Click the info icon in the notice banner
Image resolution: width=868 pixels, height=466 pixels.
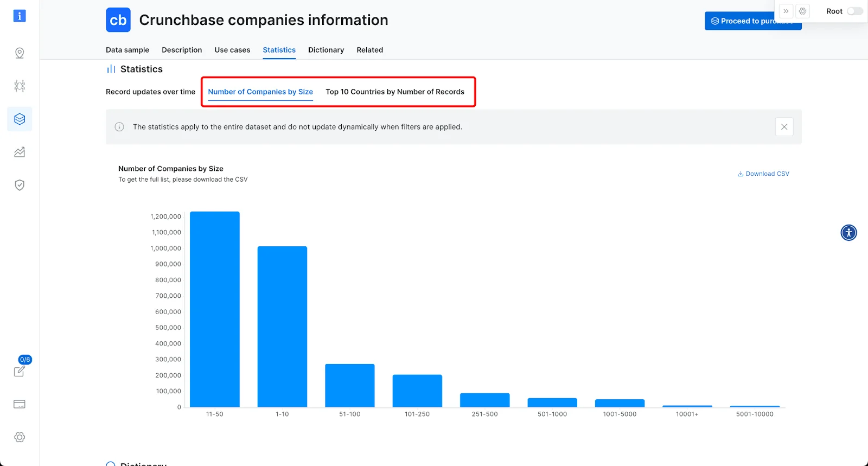click(x=119, y=127)
